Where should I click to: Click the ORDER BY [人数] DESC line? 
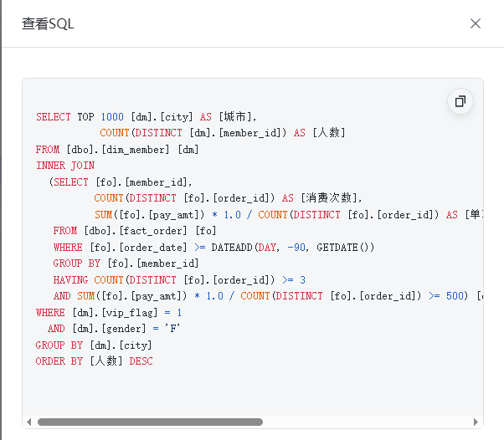(x=94, y=361)
